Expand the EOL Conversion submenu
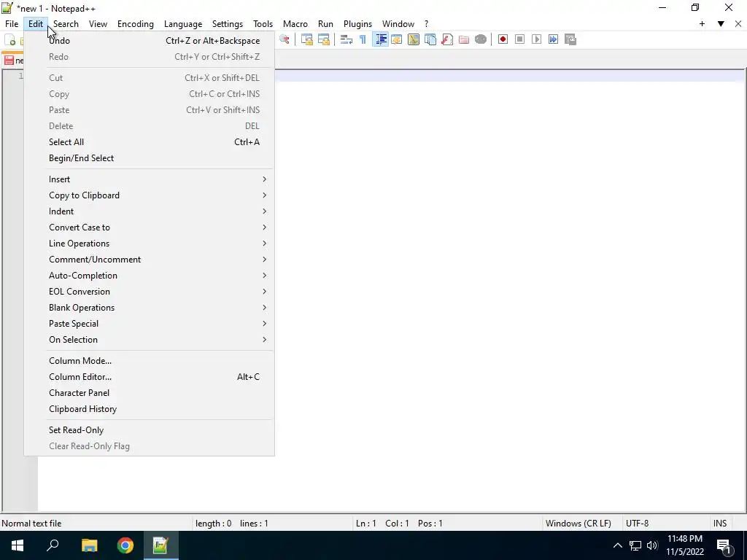The image size is (747, 560). (x=149, y=292)
